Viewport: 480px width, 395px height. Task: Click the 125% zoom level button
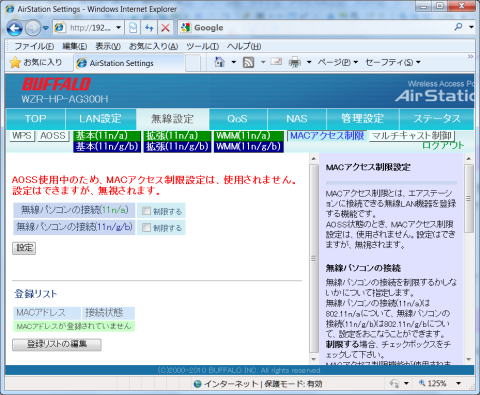point(433,384)
